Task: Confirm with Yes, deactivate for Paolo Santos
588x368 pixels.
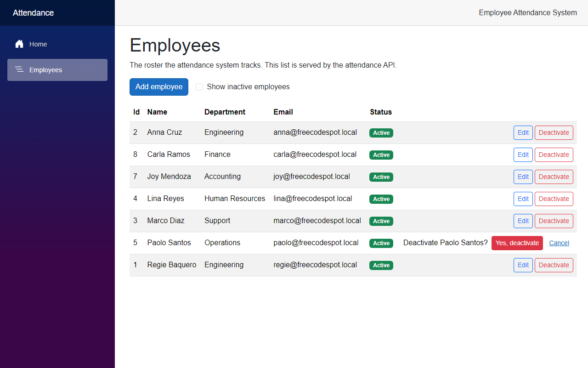Action: pos(517,243)
